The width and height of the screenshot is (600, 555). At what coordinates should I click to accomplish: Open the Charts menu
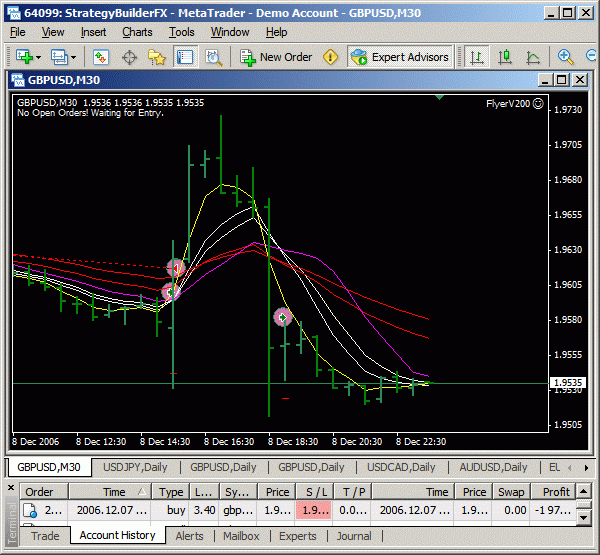point(137,32)
